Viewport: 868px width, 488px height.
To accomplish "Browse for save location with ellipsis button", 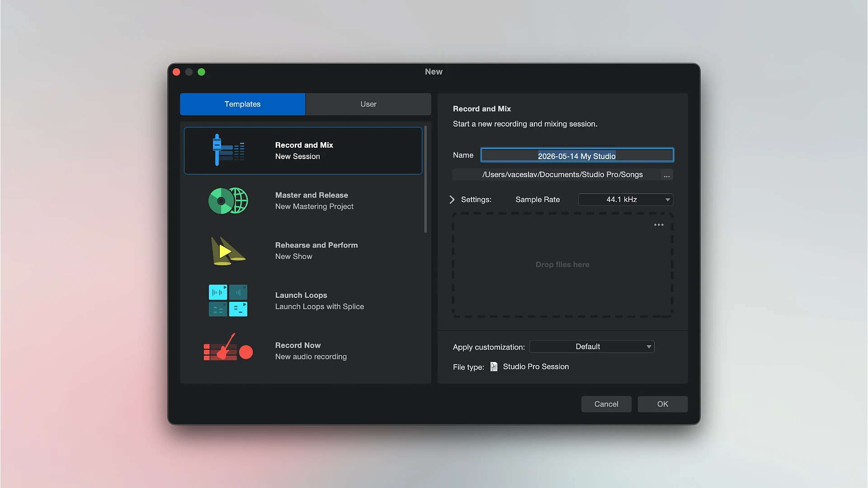I will [667, 175].
